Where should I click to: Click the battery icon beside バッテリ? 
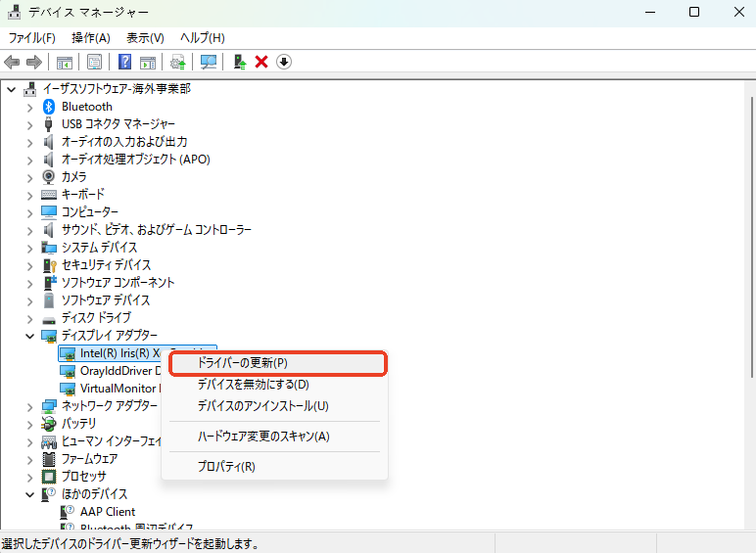tap(49, 423)
